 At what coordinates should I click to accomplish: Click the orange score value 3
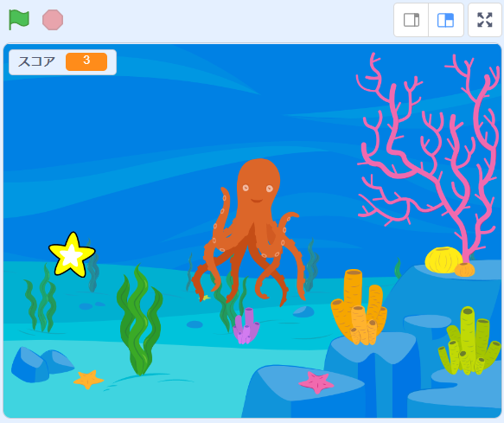click(x=86, y=61)
